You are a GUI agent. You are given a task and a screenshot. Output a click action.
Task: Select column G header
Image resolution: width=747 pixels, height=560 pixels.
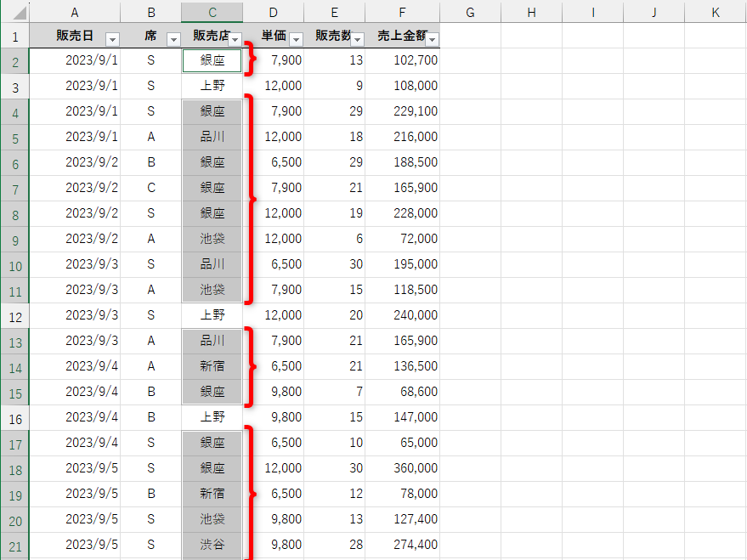click(470, 13)
